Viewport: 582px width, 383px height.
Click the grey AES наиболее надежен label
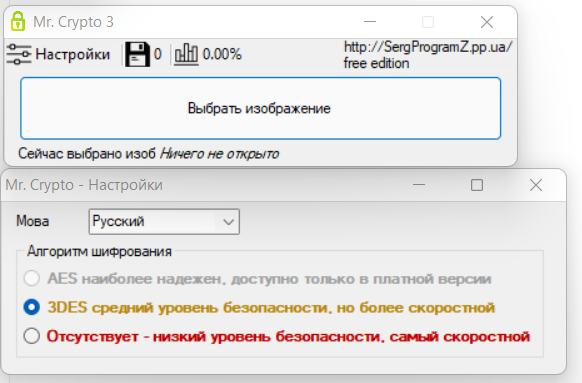269,279
